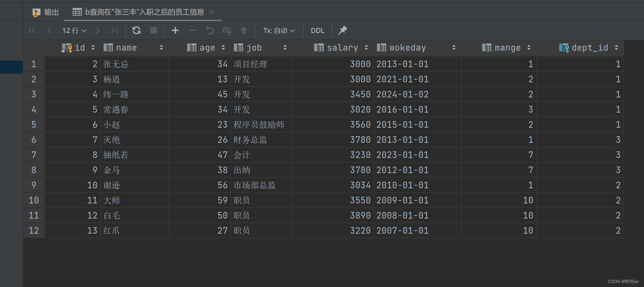644x287 pixels.
Task: Submit changes with up-arrow icon
Action: [244, 31]
